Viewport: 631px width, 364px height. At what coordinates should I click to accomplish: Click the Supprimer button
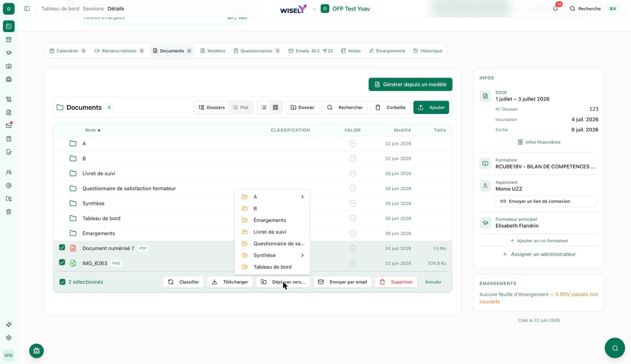coord(396,282)
